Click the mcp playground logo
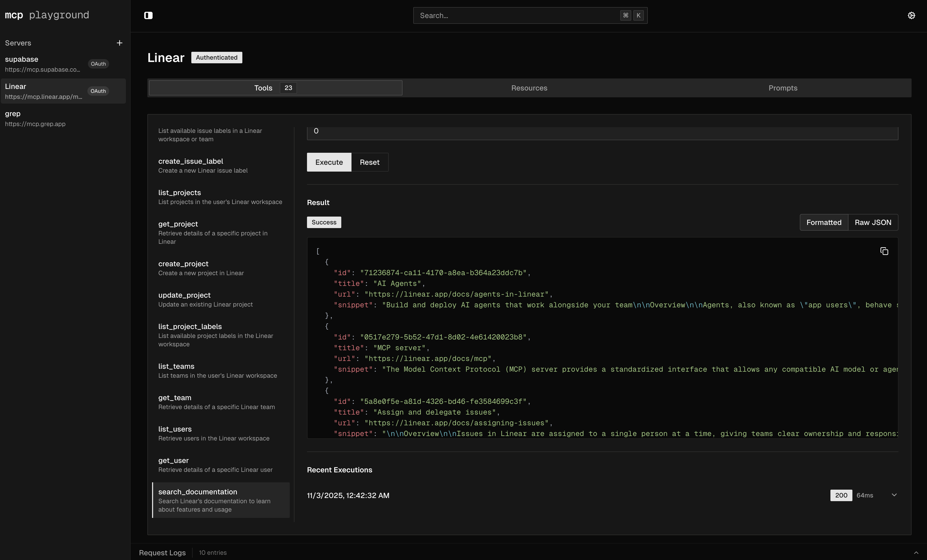This screenshot has width=927, height=560. pyautogui.click(x=47, y=15)
